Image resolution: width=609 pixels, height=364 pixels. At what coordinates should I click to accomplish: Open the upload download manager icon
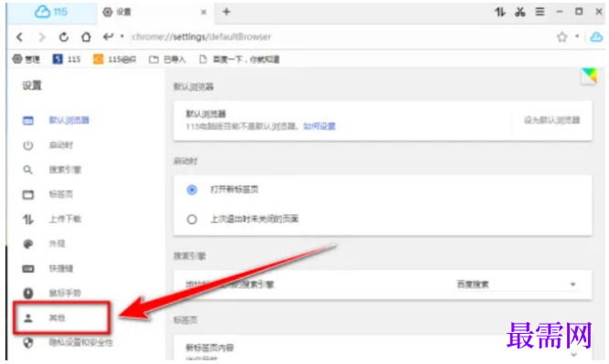[x=500, y=12]
